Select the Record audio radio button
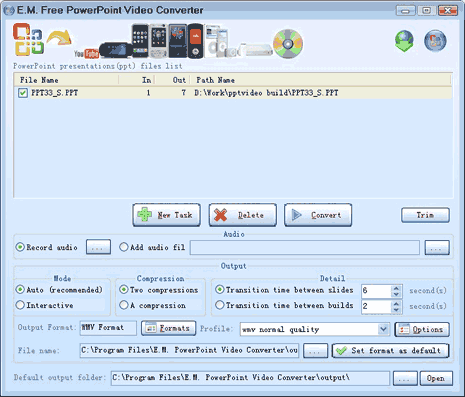The image size is (465, 397). coord(20,247)
